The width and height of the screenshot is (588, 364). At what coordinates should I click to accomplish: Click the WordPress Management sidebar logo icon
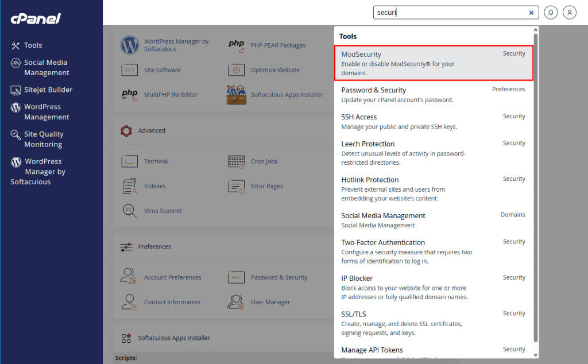[16, 107]
